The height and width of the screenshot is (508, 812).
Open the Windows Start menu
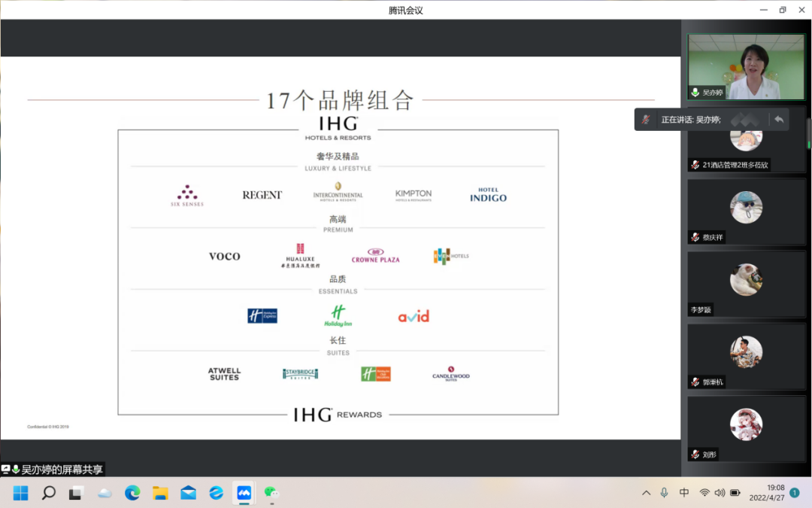click(x=21, y=492)
